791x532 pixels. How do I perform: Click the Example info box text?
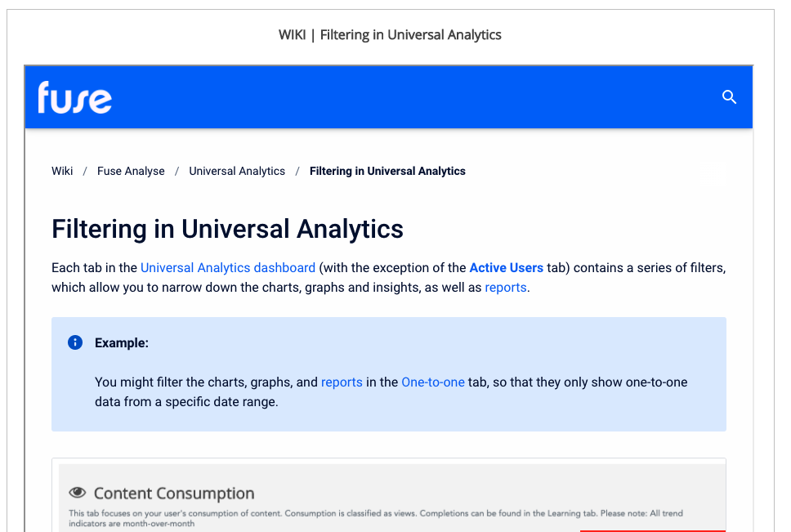pyautogui.click(x=391, y=391)
